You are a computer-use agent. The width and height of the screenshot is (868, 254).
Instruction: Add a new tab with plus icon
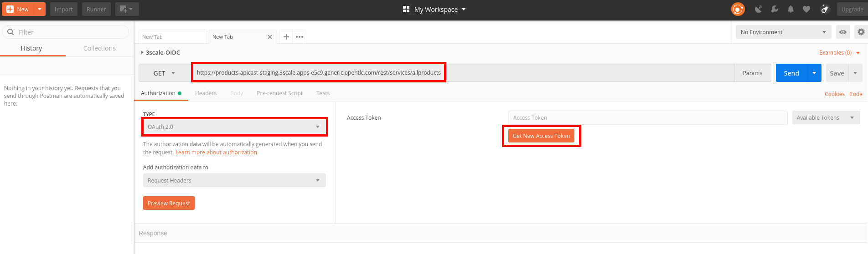click(286, 37)
